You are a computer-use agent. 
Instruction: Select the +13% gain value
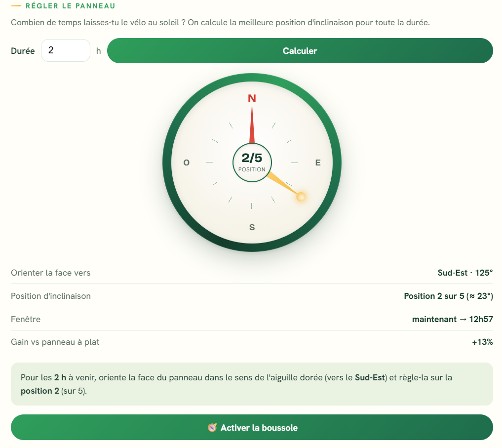pyautogui.click(x=482, y=342)
